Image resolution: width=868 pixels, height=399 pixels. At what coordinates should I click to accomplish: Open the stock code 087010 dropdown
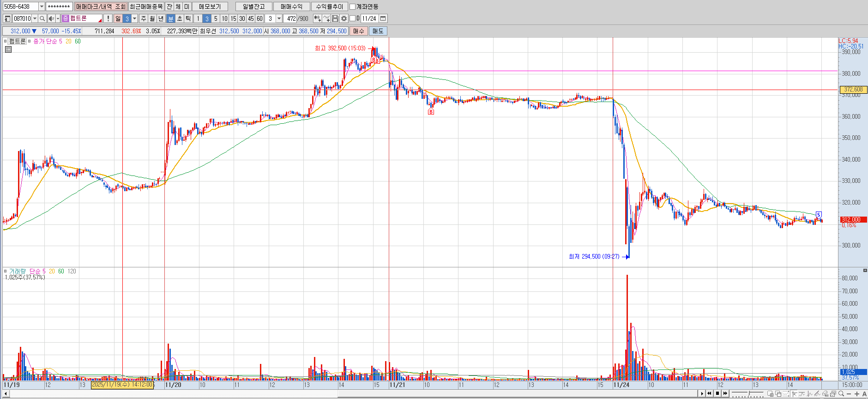coord(35,18)
